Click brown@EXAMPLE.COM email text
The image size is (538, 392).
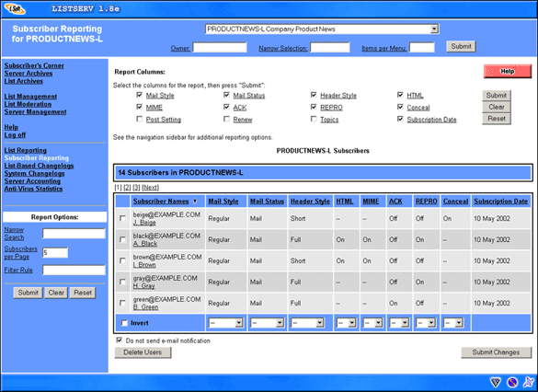[x=167, y=257]
